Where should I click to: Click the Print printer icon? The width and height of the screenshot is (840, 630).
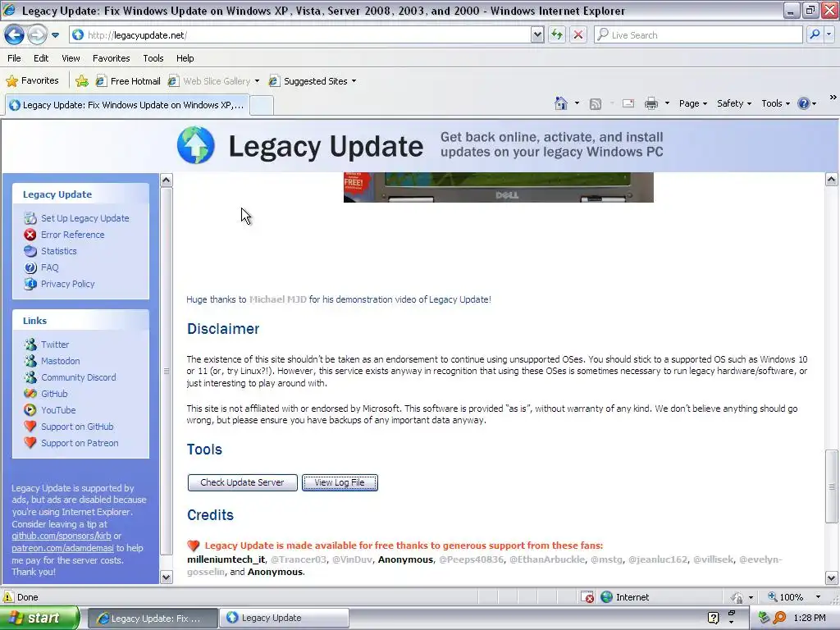point(651,103)
